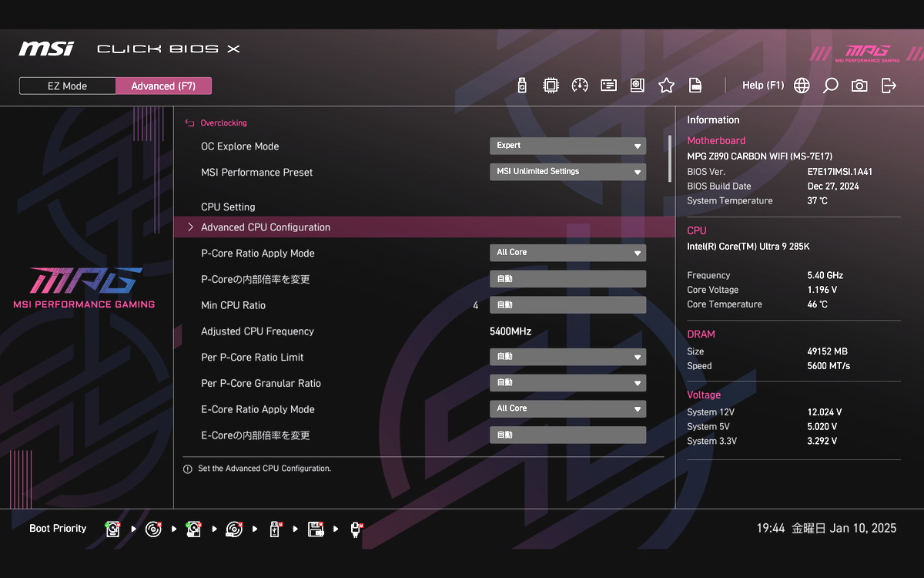
Task: Go back using the Overclocking return arrow
Action: click(x=189, y=123)
